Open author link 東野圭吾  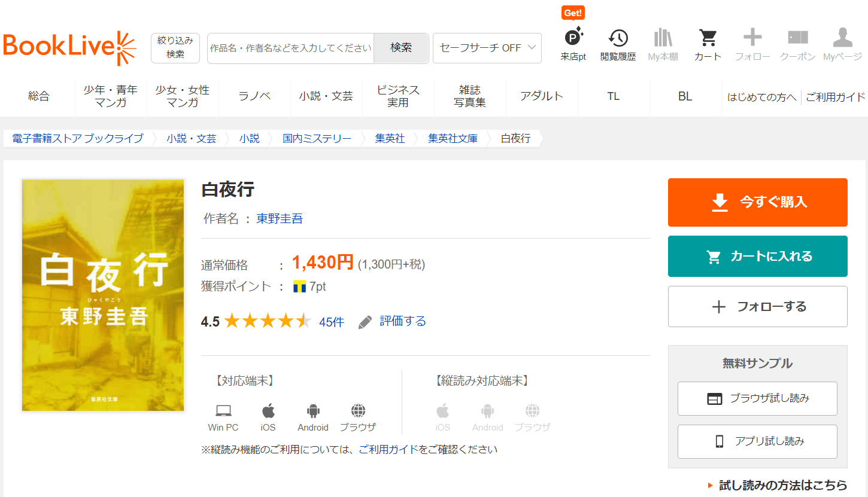click(x=280, y=219)
